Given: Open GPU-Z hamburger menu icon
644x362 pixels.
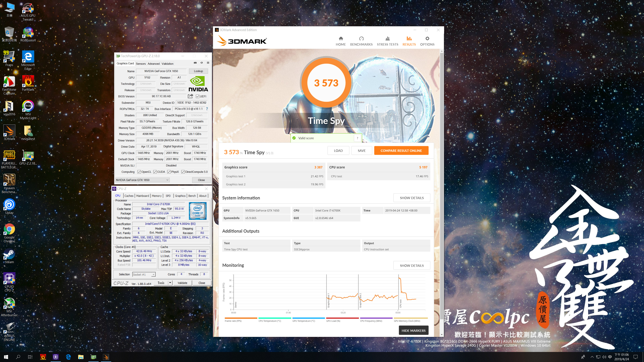Looking at the screenshot, I should point(208,63).
